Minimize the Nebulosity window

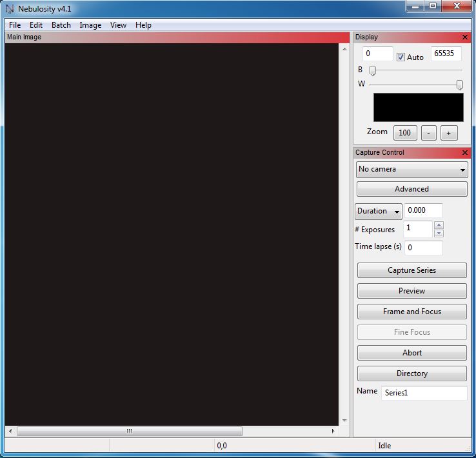415,6
